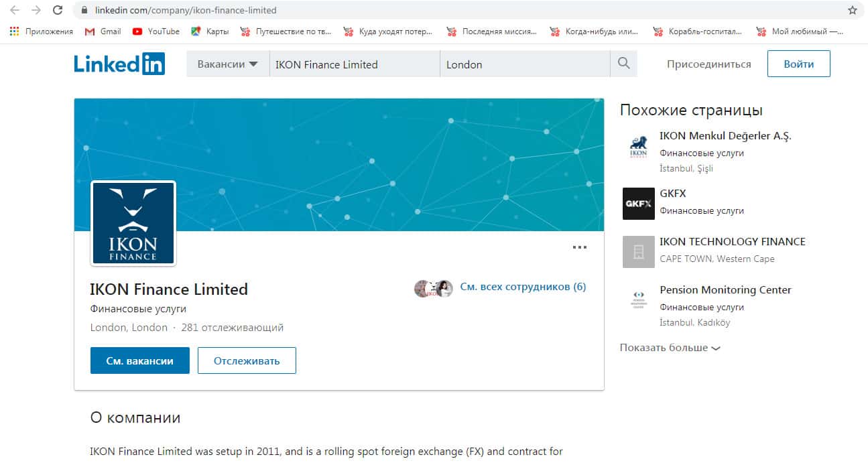Open the Gmail bookmark
This screenshot has width=868, height=463.
(103, 31)
